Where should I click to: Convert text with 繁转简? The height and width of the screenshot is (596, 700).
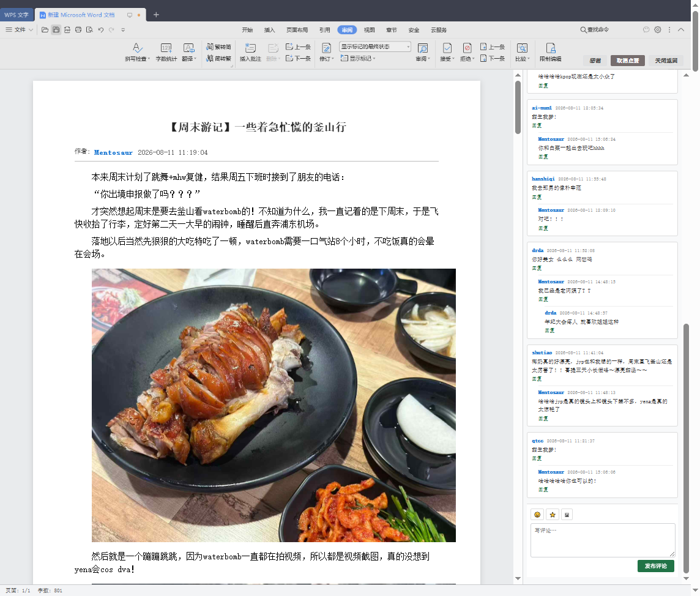point(219,47)
